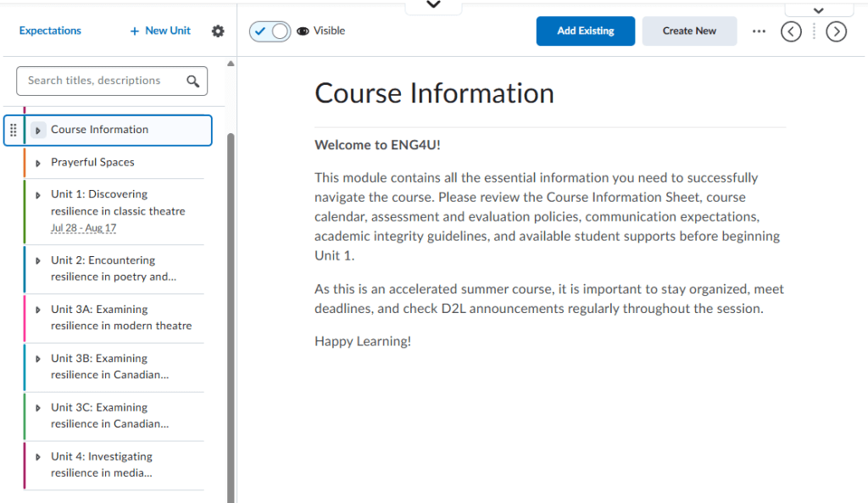Expand the Course Information module arrow
This screenshot has height=503, width=868.
[38, 131]
